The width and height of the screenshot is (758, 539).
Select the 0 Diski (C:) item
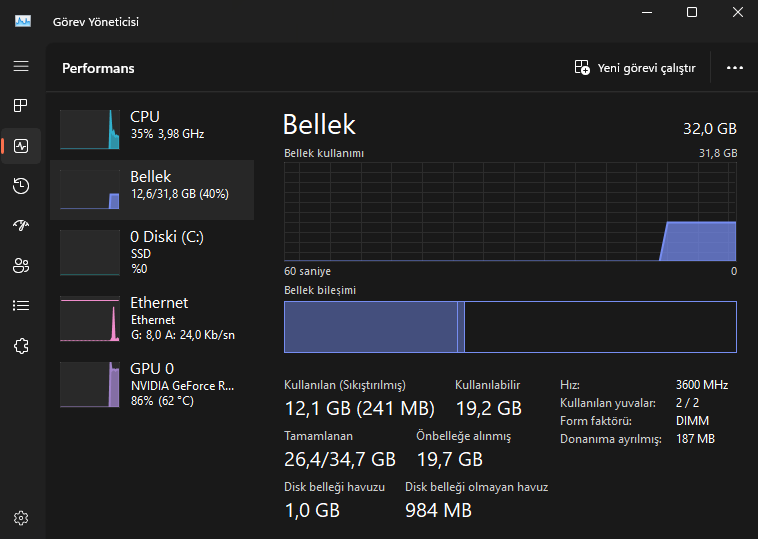152,251
